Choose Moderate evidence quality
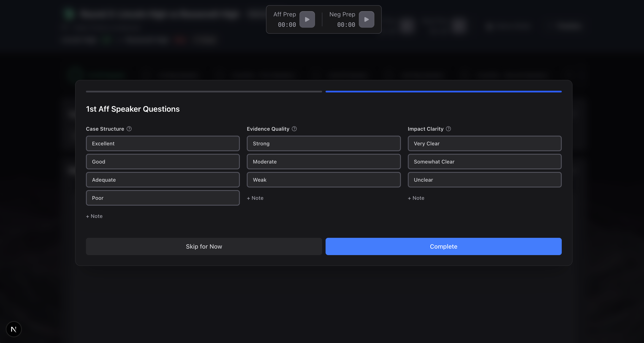644x343 pixels. 323,162
